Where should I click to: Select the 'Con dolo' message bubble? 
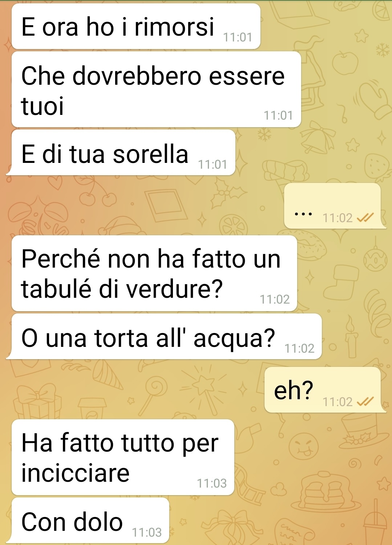[x=88, y=520]
